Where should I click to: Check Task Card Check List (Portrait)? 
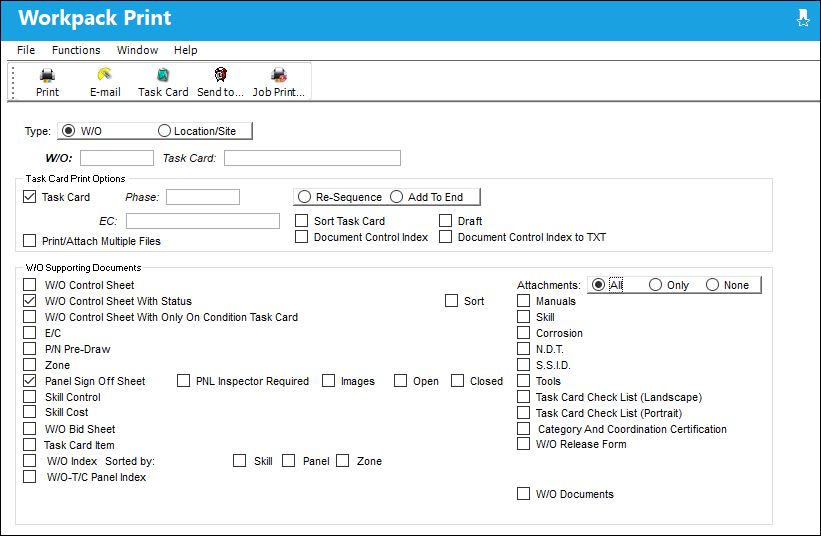click(x=524, y=413)
